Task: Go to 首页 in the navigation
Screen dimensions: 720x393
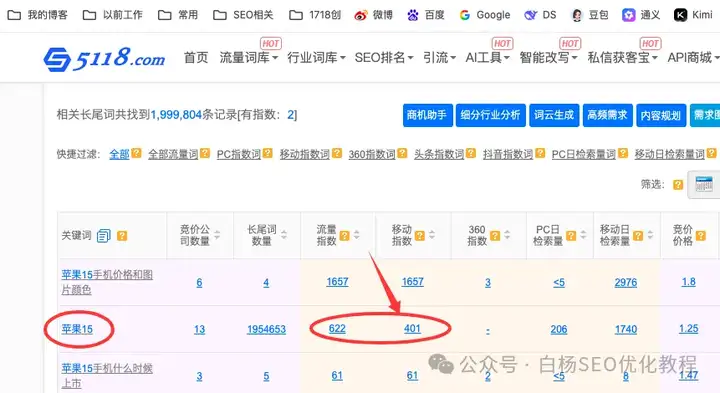Action: tap(196, 58)
